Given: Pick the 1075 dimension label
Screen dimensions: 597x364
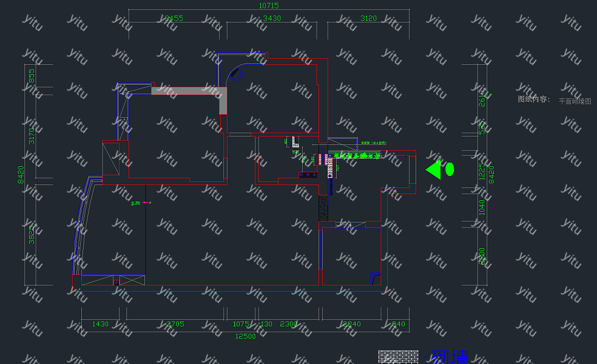Looking at the screenshot, I should [x=241, y=324].
